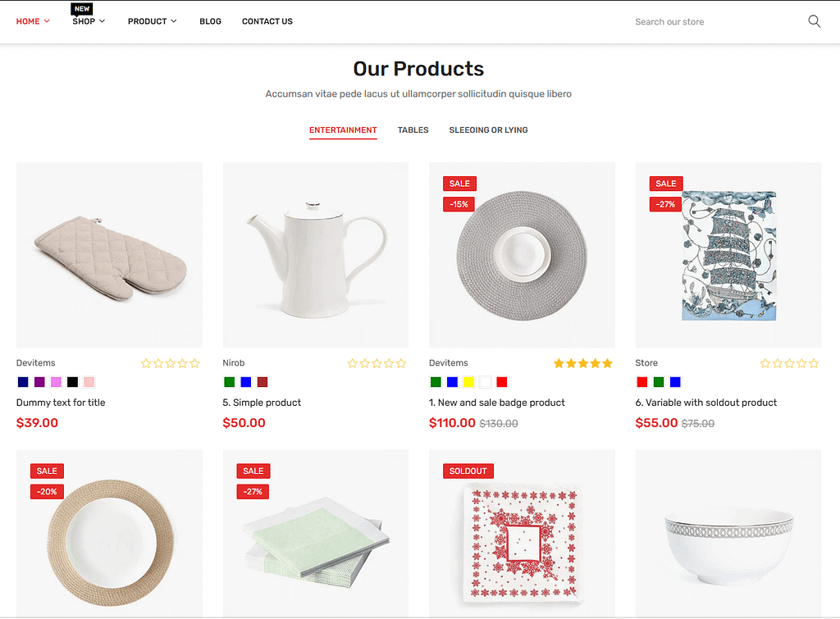The width and height of the screenshot is (840, 619).
Task: Click the NEW badge above Shop
Action: click(x=82, y=8)
